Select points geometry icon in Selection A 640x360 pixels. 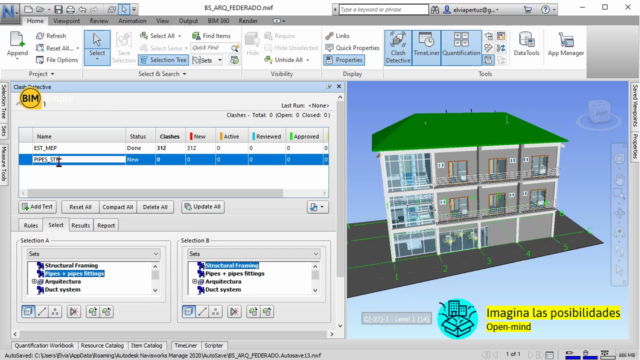tap(55, 312)
